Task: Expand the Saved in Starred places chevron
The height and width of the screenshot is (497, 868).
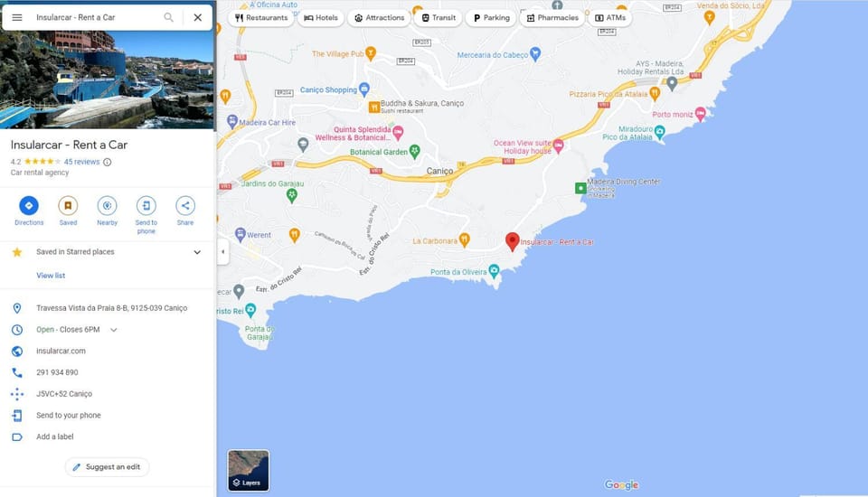Action: point(197,252)
